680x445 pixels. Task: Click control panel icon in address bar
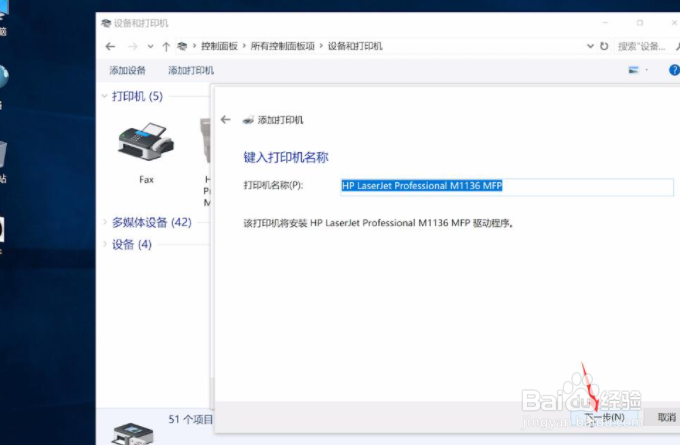[x=182, y=46]
